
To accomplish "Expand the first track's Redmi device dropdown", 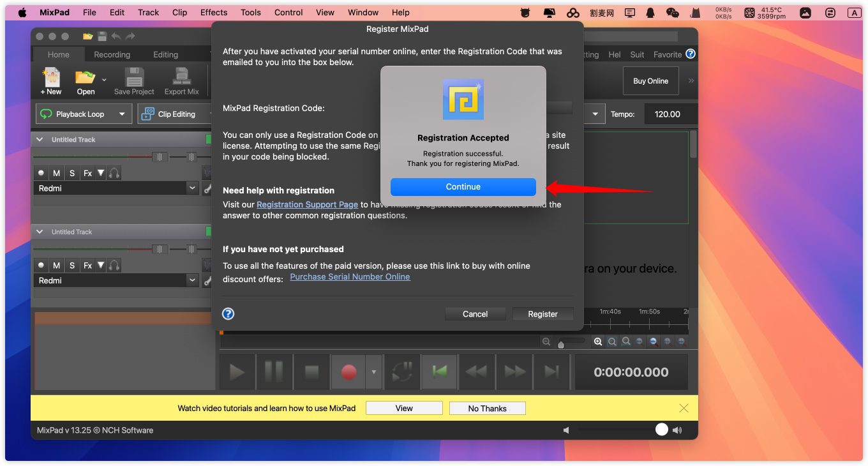I will pyautogui.click(x=192, y=188).
